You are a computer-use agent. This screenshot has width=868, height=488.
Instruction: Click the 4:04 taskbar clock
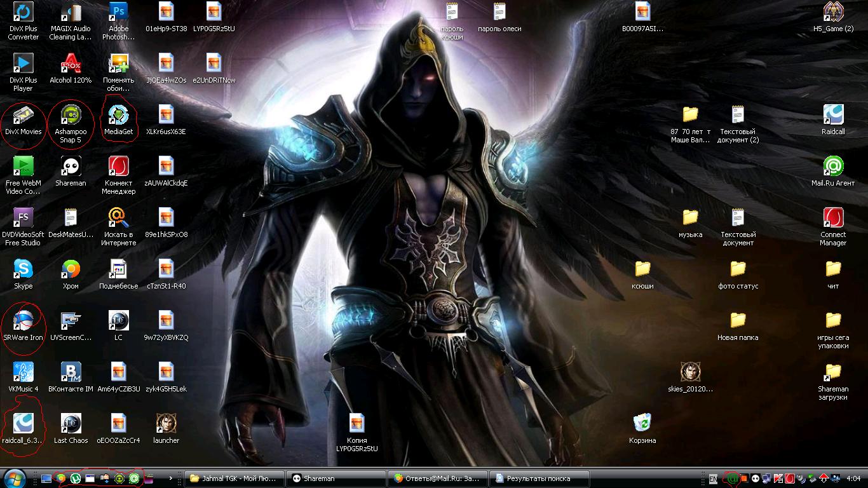[854, 478]
